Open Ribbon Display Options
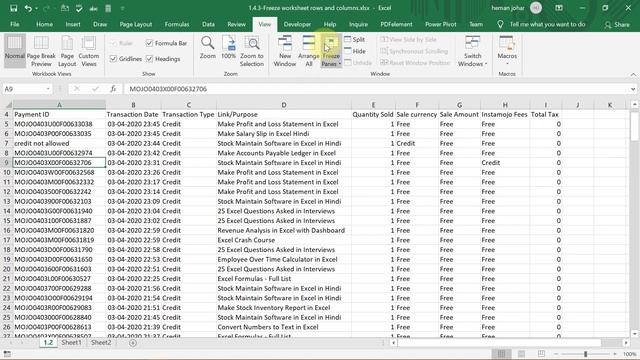Screen dimensions: 640x360 pos(559,8)
